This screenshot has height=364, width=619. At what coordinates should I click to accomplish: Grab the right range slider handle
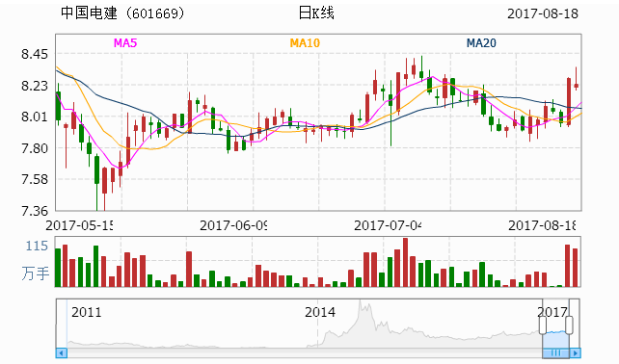click(x=569, y=325)
